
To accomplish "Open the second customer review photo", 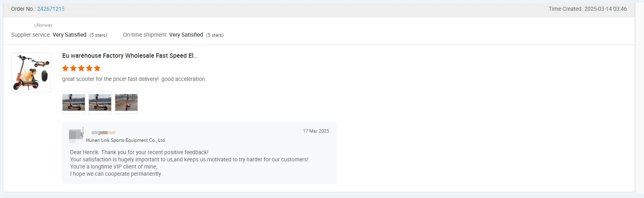I will pyautogui.click(x=100, y=102).
